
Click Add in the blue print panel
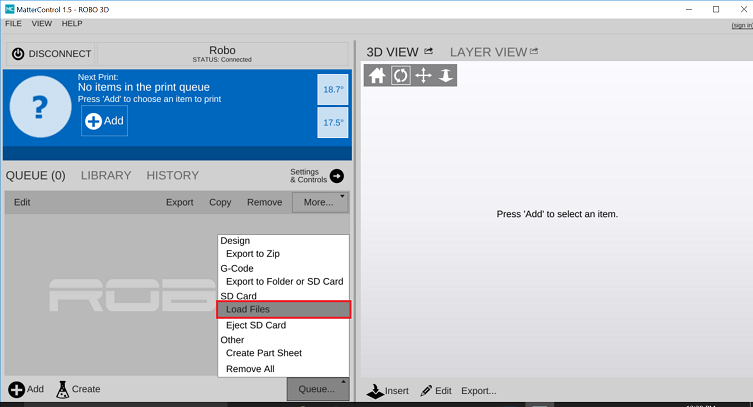click(104, 121)
